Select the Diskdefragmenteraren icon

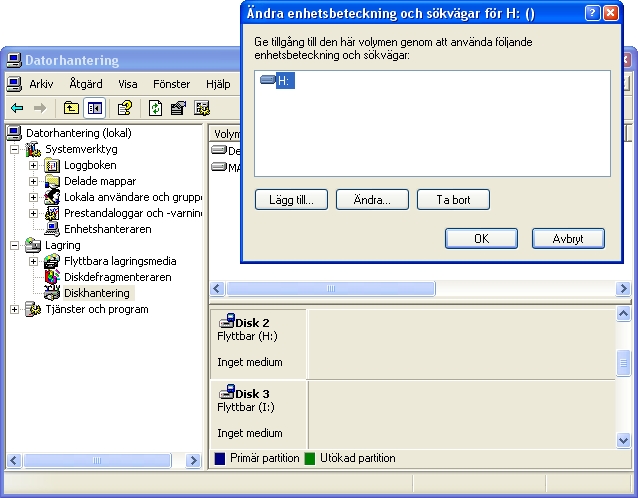pyautogui.click(x=52, y=277)
